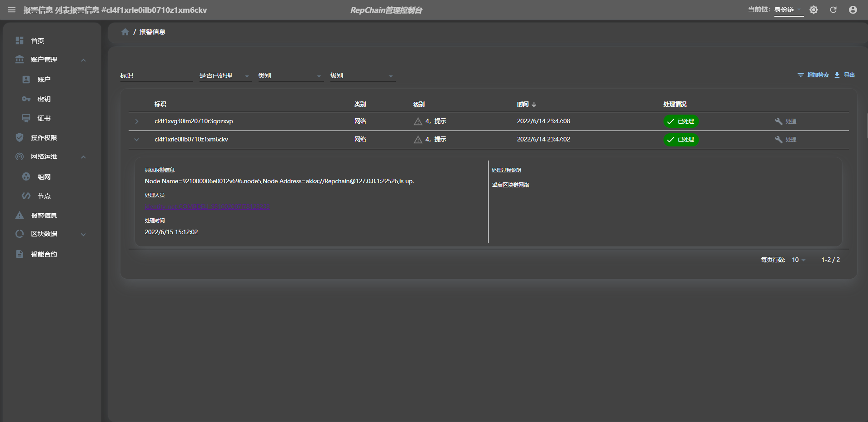868x422 pixels.
Task: Click the 密钥 key icon
Action: pos(26,99)
